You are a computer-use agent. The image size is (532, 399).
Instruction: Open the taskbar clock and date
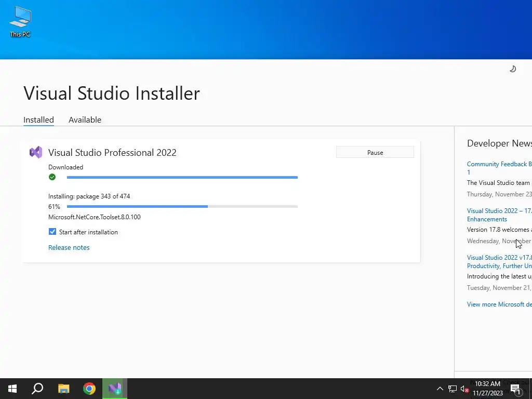pos(487,389)
